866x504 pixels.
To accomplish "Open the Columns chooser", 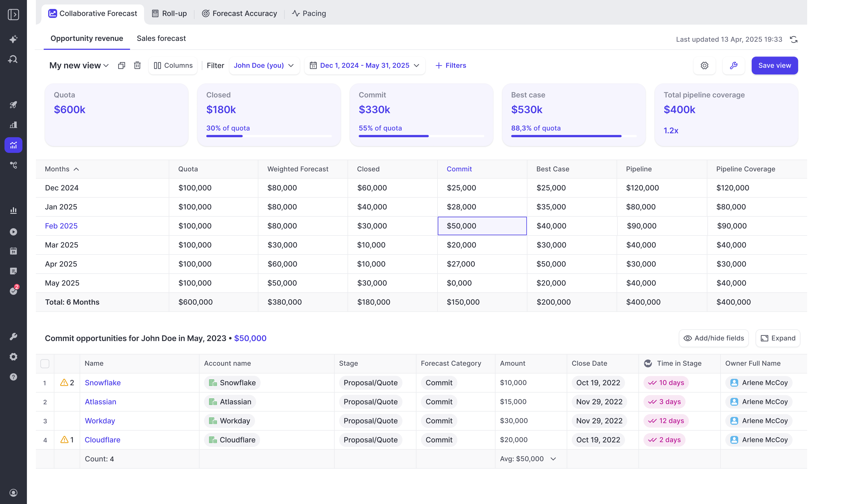I will coord(173,66).
